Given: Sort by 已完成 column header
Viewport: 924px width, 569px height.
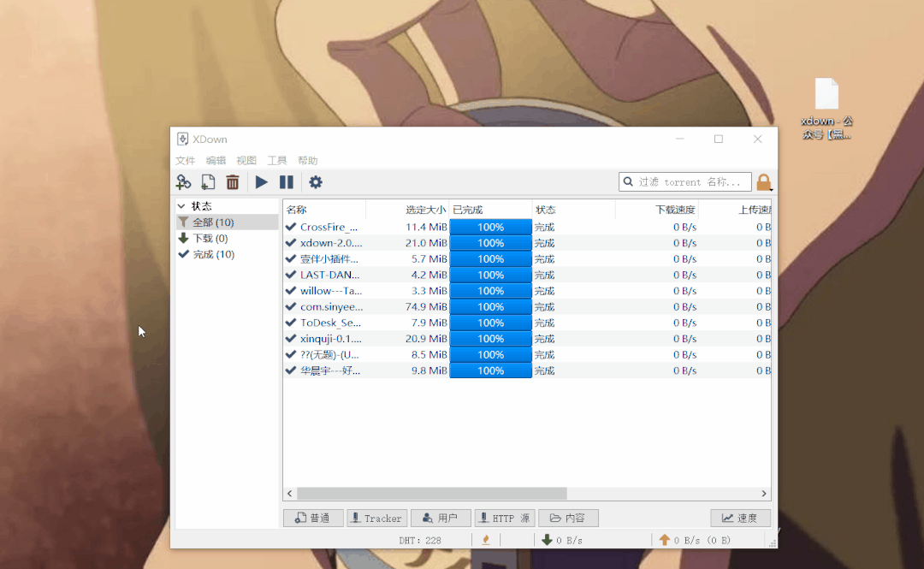Looking at the screenshot, I should point(491,210).
